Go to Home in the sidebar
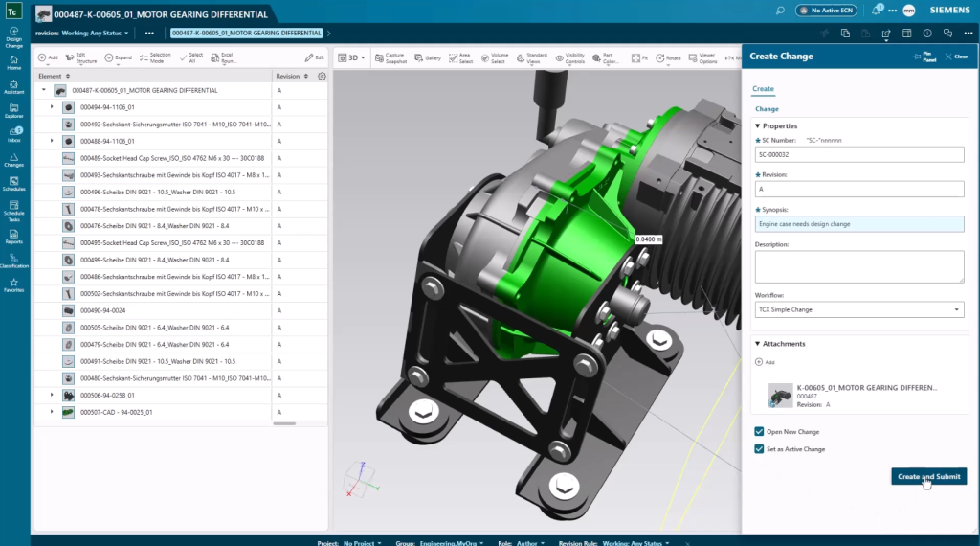The height and width of the screenshot is (546, 980). (13, 62)
